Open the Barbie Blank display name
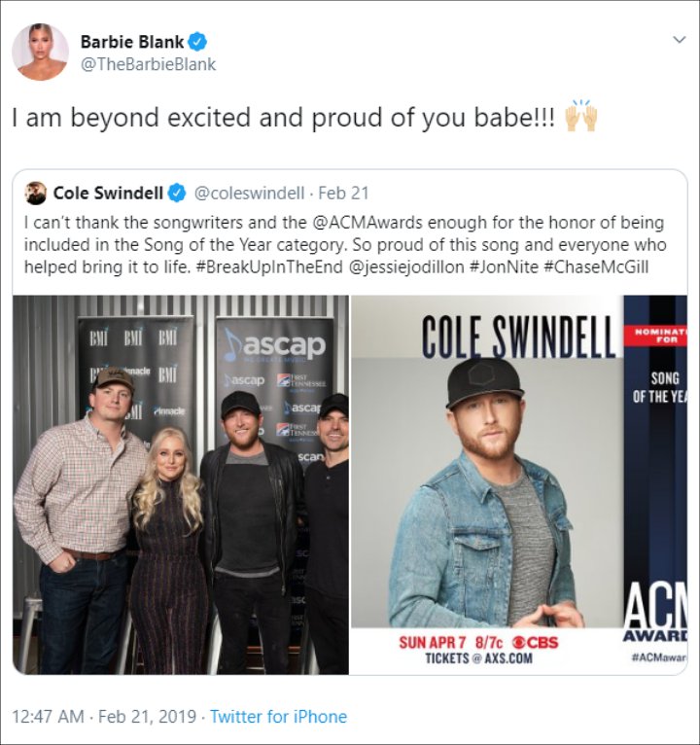Screen dimensions: 700x745 click(132, 42)
